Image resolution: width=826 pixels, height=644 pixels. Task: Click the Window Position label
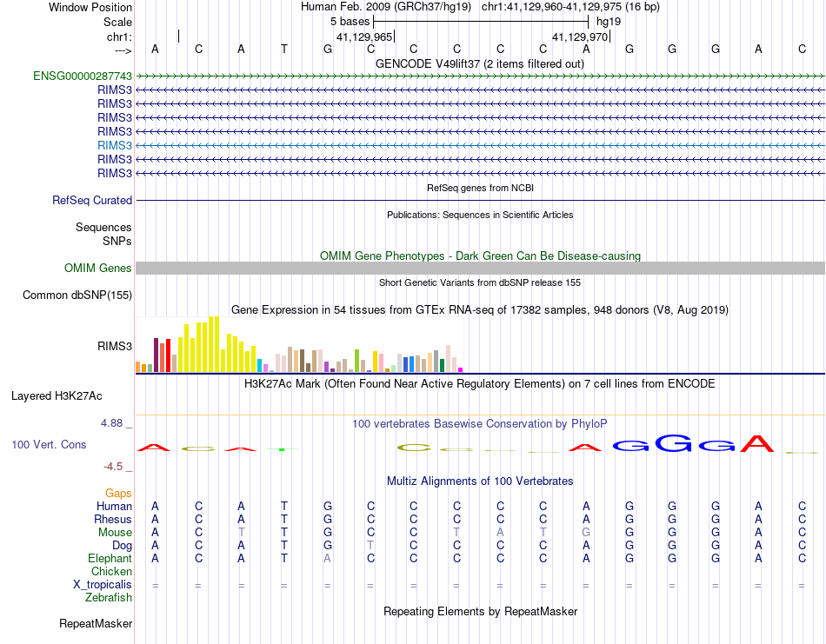click(x=90, y=7)
